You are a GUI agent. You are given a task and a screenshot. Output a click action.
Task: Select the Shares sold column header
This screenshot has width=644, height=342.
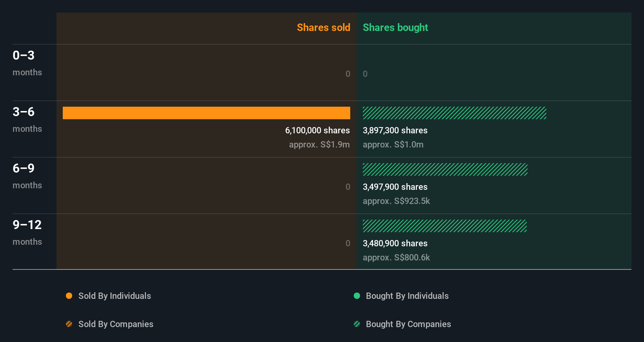(x=323, y=27)
